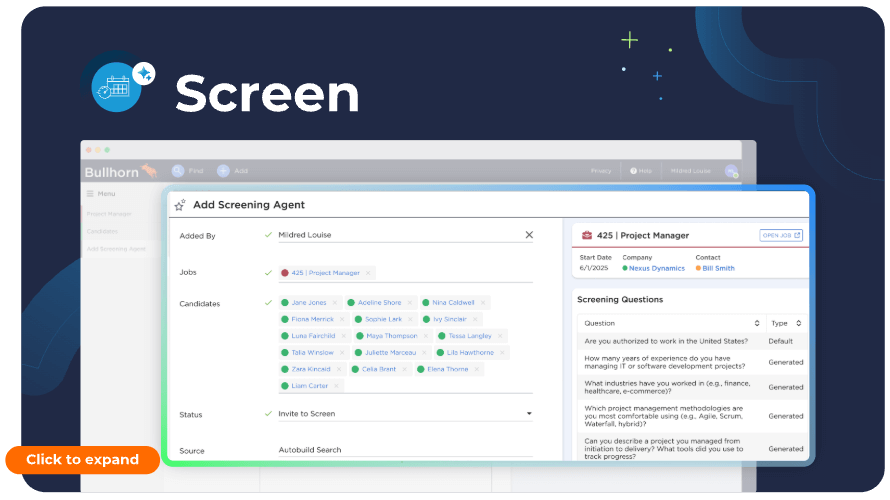Remove the 425 Project Manager job tag
Image resolution: width=890 pixels, height=500 pixels.
(x=367, y=273)
